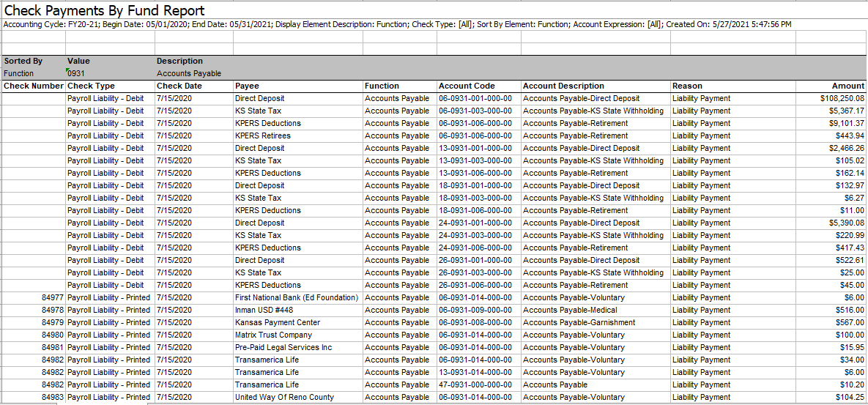Click the Payee column header
The width and height of the screenshot is (868, 405).
[x=298, y=86]
